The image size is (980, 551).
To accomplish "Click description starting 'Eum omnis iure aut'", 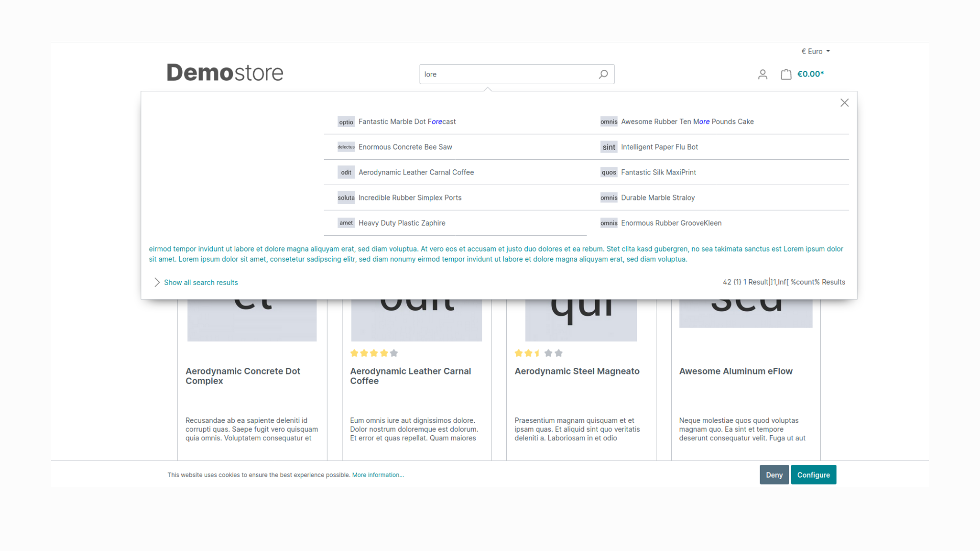I will pyautogui.click(x=414, y=430).
